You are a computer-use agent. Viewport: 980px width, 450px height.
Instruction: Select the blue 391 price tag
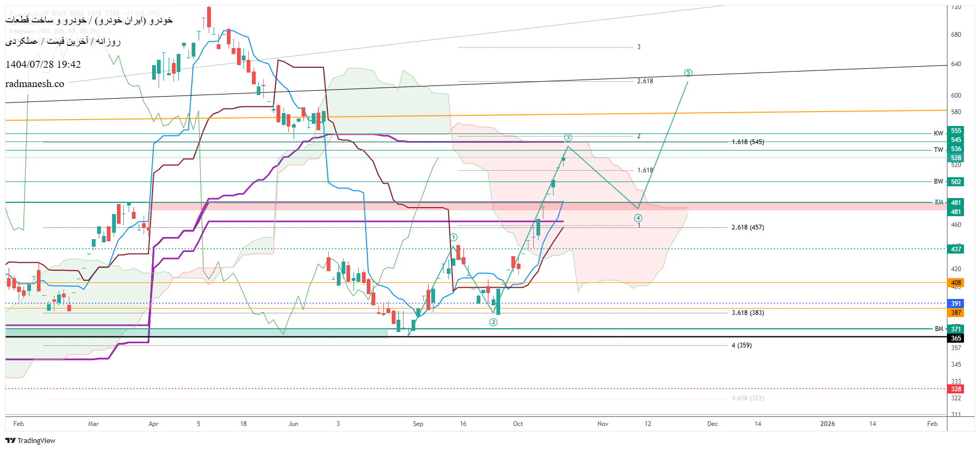[x=955, y=304]
